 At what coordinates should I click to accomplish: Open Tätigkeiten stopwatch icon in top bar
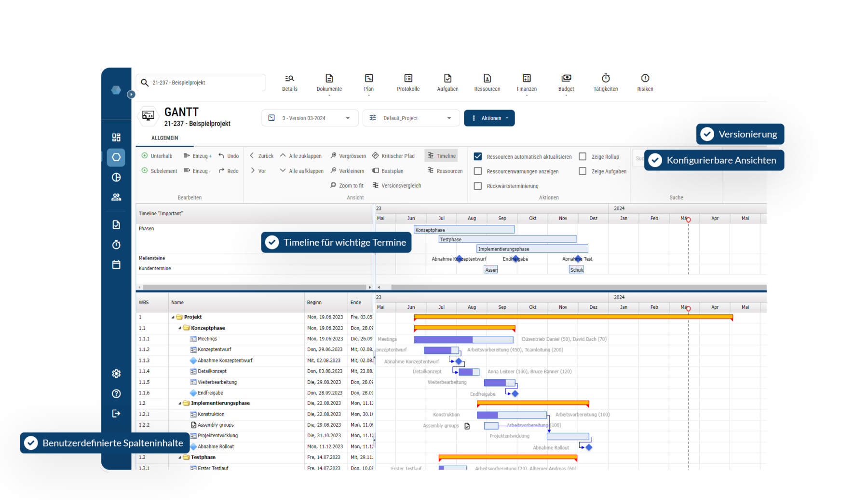click(606, 78)
